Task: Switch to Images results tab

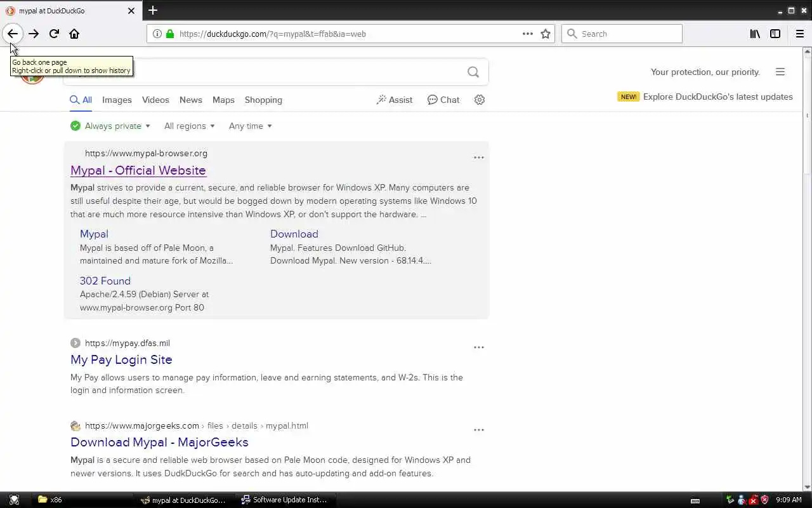Action: coord(117,100)
